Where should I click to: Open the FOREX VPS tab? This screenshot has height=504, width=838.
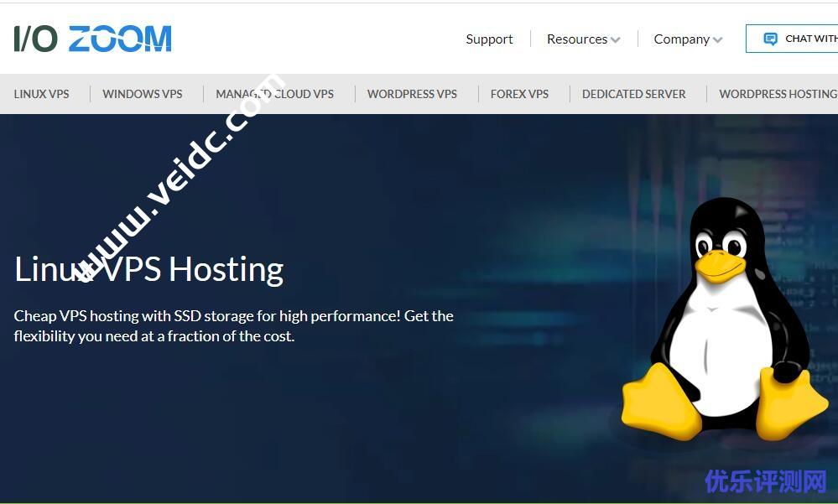point(519,94)
